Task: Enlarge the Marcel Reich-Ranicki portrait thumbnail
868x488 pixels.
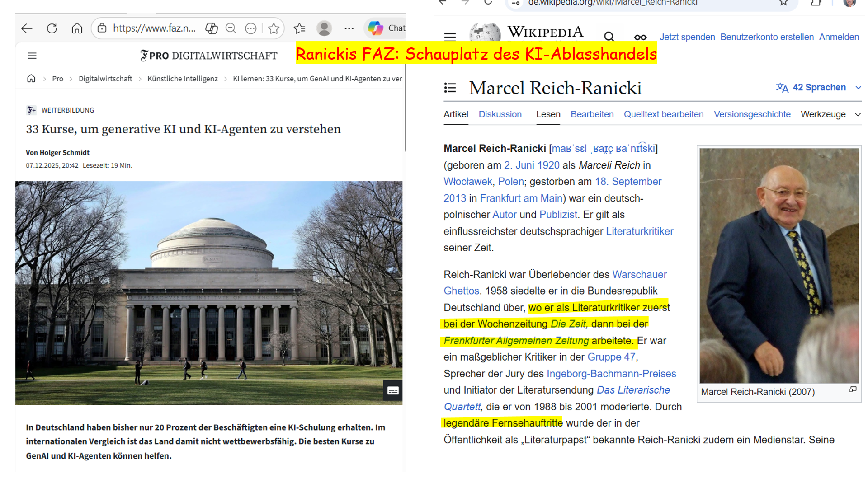Action: point(853,389)
